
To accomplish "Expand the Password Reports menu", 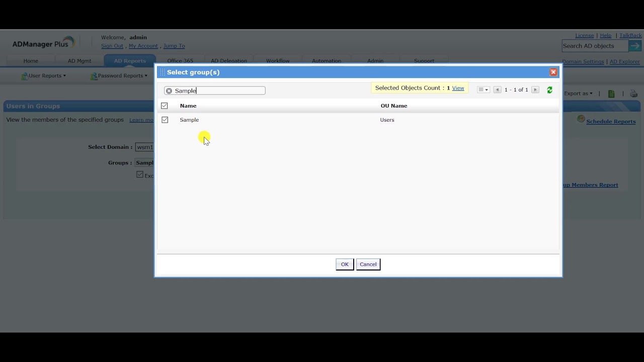I will [x=123, y=76].
